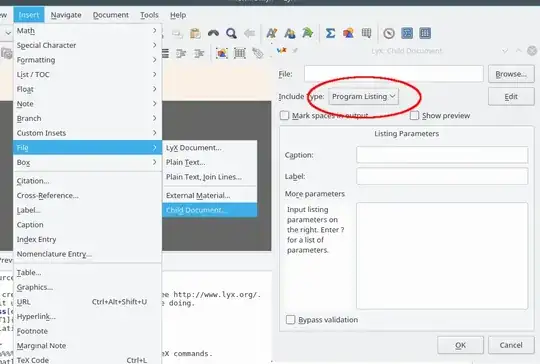This screenshot has width=540, height=364.
Task: Choose Graphics... from Insert menu
Action: point(87,287)
